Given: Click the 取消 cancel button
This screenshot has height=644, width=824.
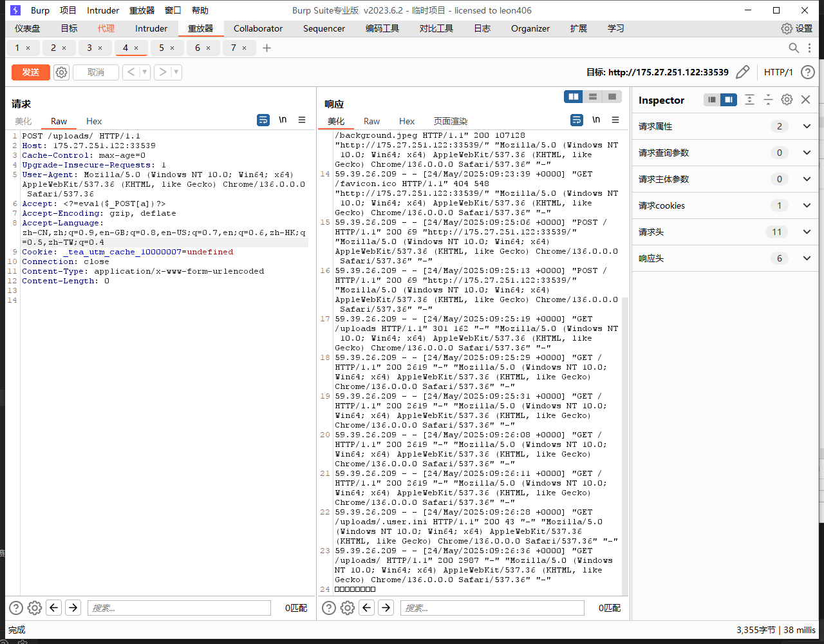Looking at the screenshot, I should pyautogui.click(x=96, y=72).
